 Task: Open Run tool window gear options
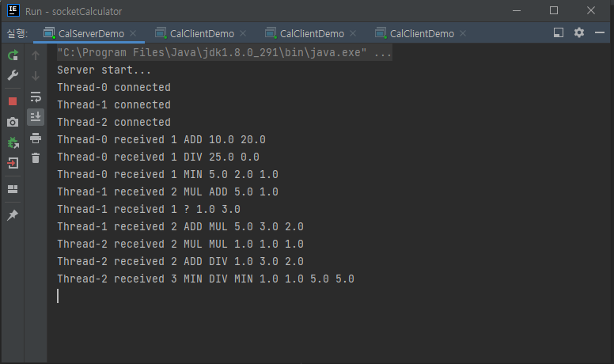tap(578, 32)
